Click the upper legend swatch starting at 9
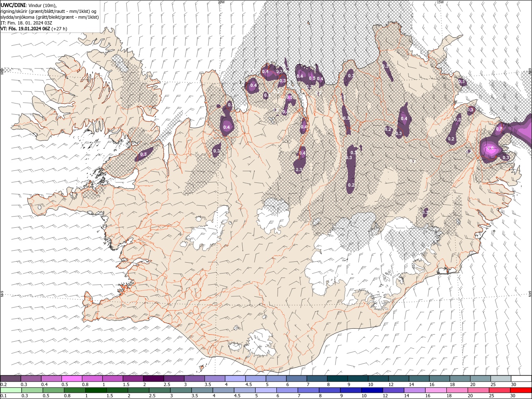Screen dimensions: 532x399 click(357, 379)
